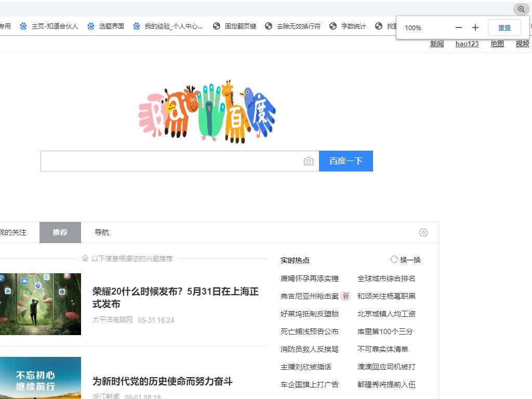
Task: Zoom out using the minus icon
Action: click(x=458, y=28)
